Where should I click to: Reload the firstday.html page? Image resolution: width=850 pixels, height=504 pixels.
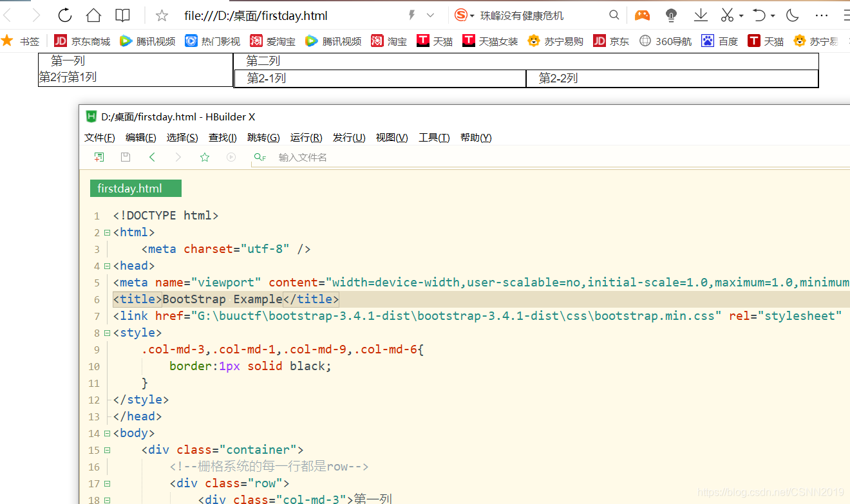65,15
